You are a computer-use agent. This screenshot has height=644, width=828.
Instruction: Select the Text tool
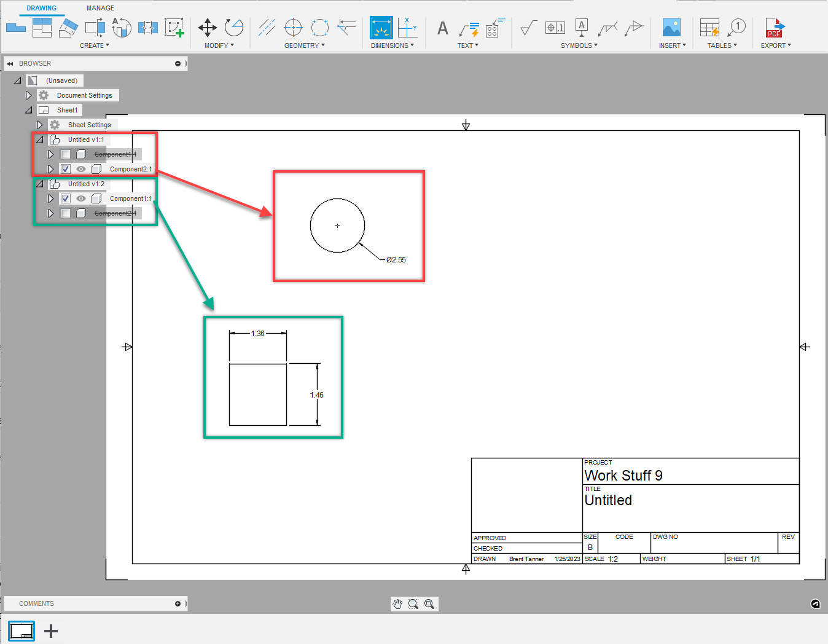442,29
